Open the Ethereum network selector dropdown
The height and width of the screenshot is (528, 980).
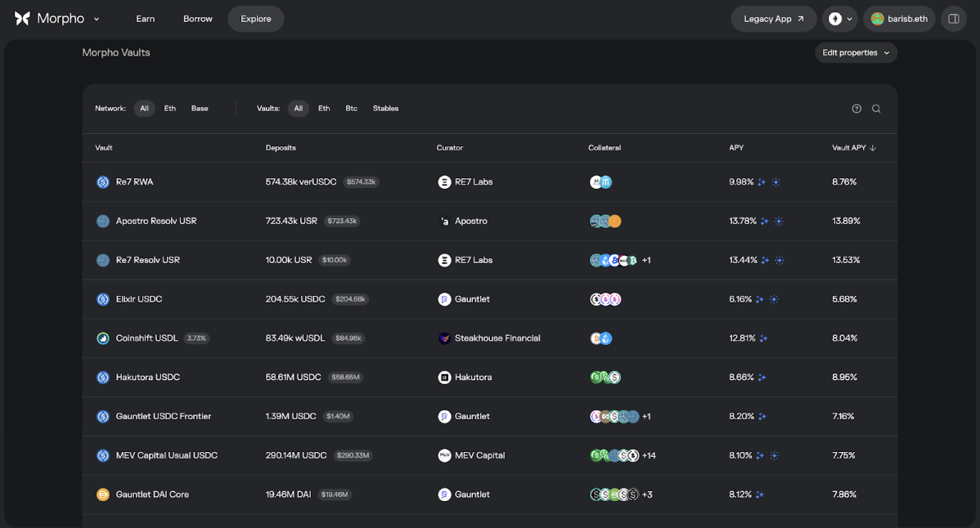click(x=840, y=19)
